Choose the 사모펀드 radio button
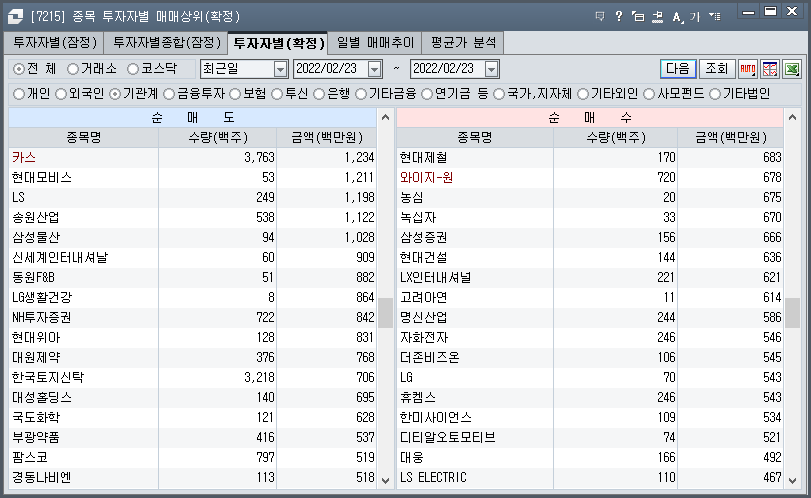 point(649,94)
